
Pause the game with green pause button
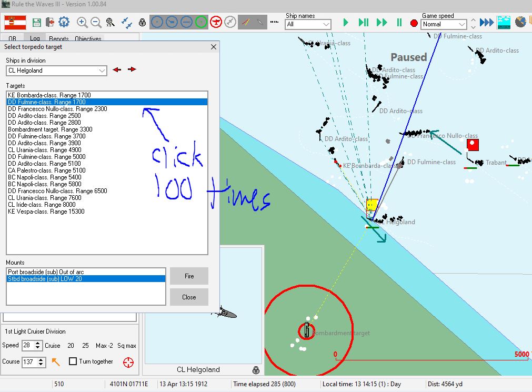[x=399, y=23]
